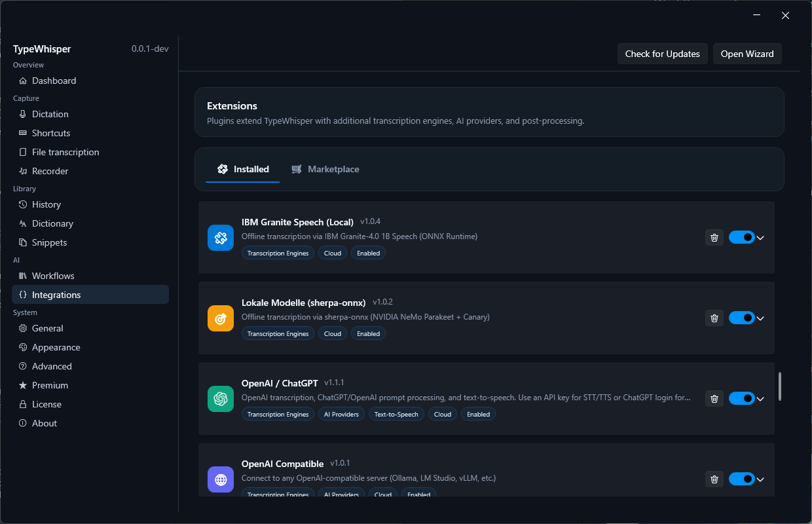Delete OpenAI Compatible via trash icon
The height and width of the screenshot is (524, 812).
714,479
